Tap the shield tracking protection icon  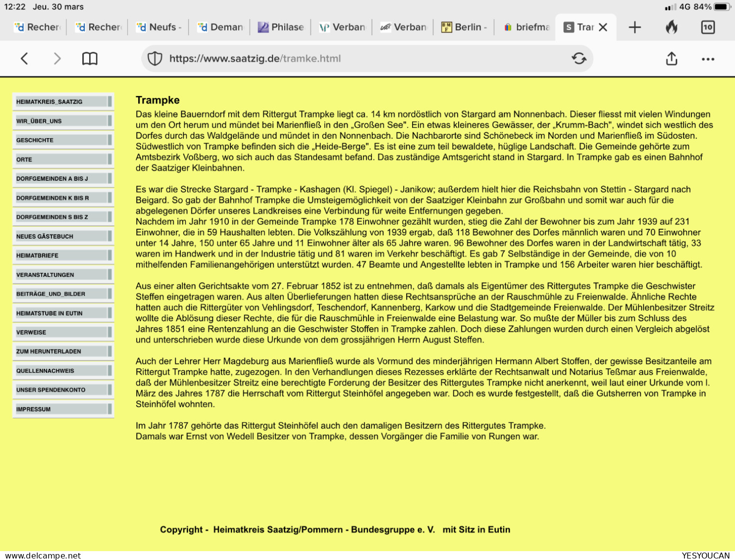point(155,58)
